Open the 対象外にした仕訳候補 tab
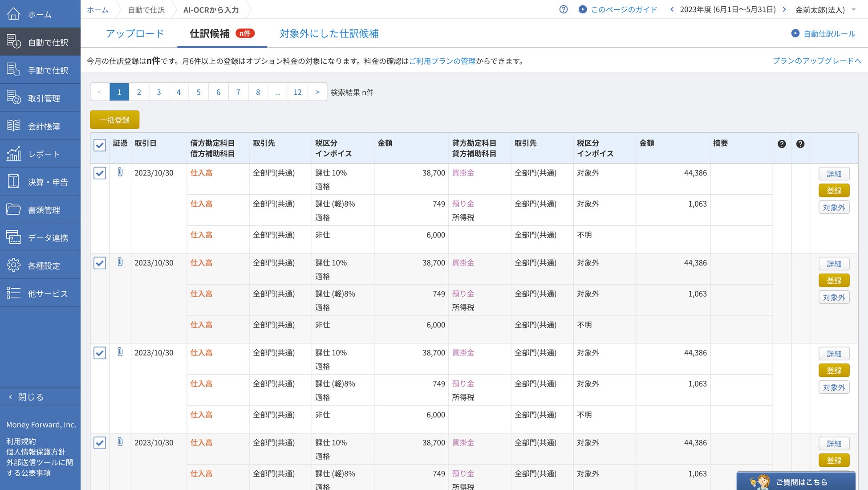Viewport: 868px width, 490px height. [329, 34]
